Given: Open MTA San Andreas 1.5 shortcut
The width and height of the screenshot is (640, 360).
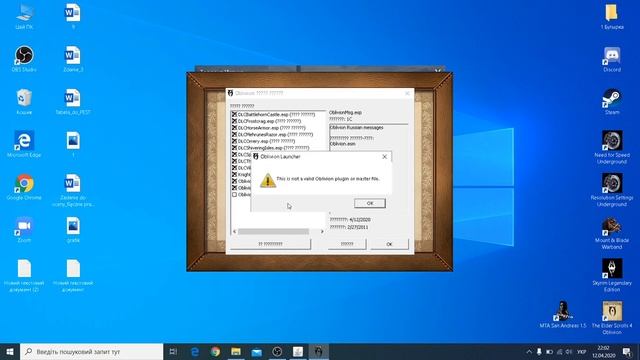Looking at the screenshot, I should tap(563, 314).
